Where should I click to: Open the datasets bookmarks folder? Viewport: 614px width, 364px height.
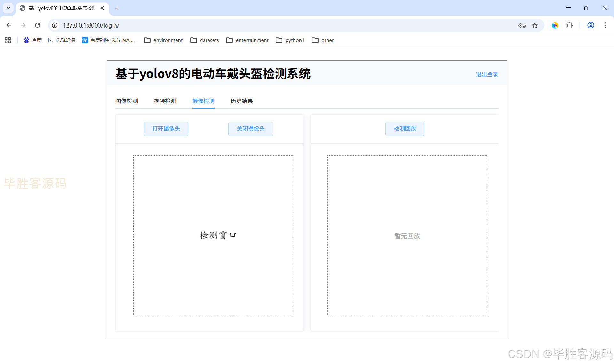coord(205,40)
